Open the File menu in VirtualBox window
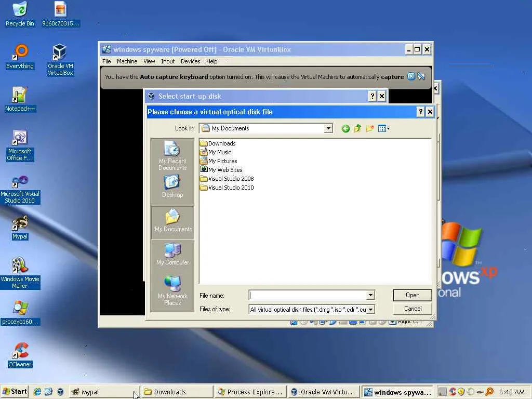Screen dimensions: 532x399 click(107, 61)
